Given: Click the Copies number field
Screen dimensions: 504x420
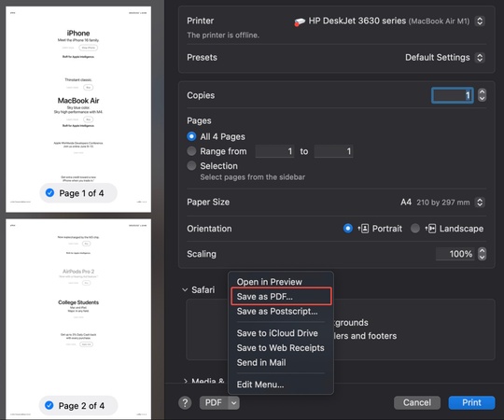Looking at the screenshot, I should pyautogui.click(x=452, y=95).
